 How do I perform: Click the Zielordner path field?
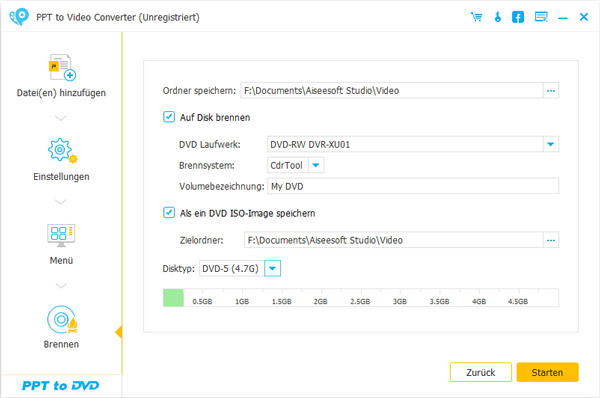pyautogui.click(x=393, y=240)
